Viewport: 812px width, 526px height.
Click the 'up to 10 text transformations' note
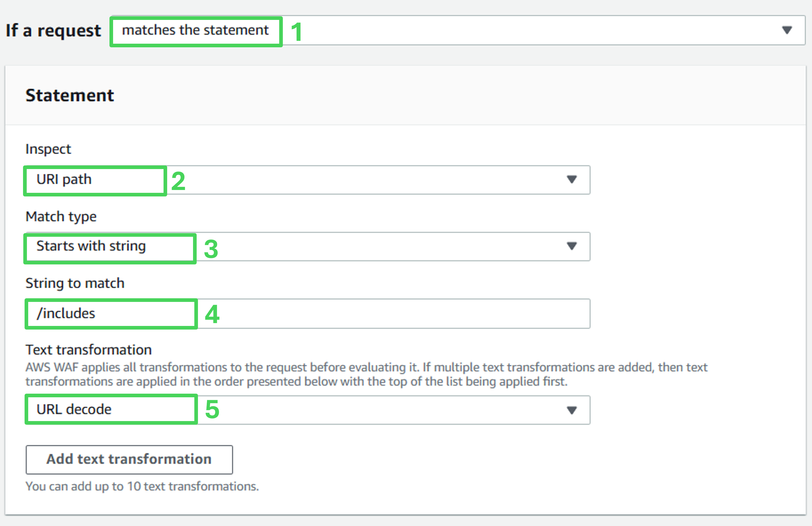[x=142, y=486]
